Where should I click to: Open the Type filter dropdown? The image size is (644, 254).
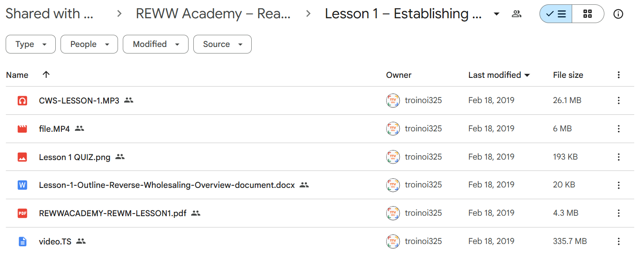pyautogui.click(x=30, y=44)
